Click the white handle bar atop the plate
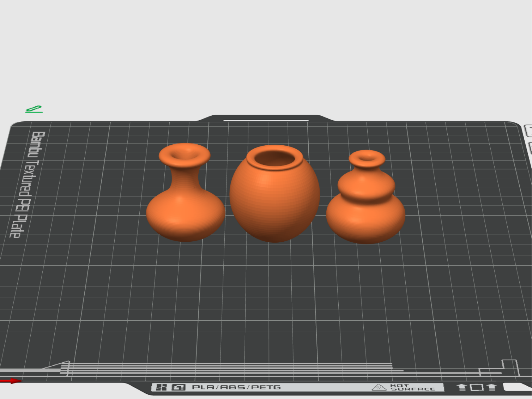 coord(266,121)
